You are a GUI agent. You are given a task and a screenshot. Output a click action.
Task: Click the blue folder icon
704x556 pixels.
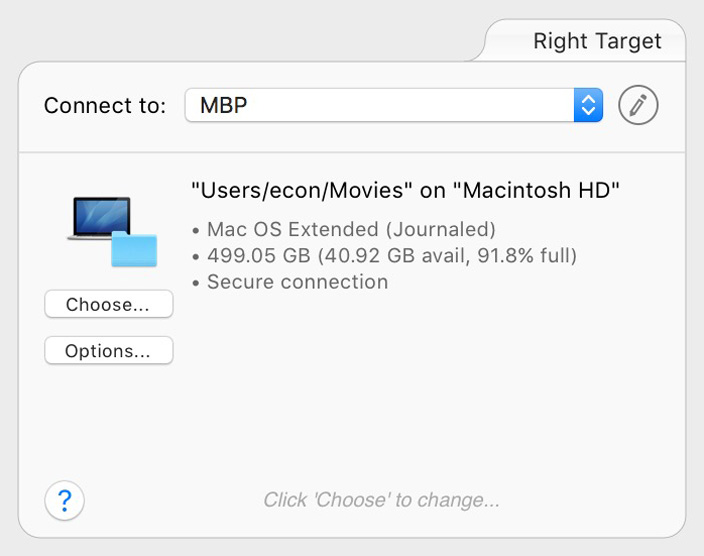click(134, 249)
